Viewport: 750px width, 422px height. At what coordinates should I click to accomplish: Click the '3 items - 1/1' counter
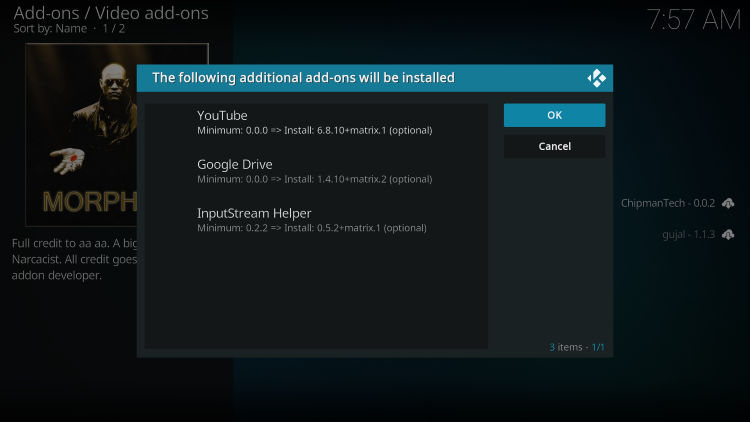pyautogui.click(x=577, y=347)
